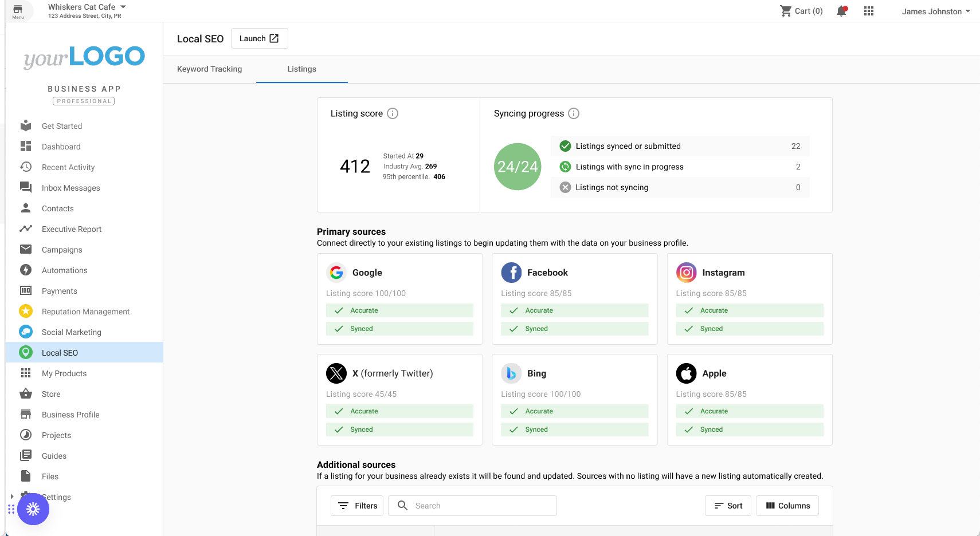Viewport: 980px width, 536px height.
Task: Click the Payments sidebar icon
Action: (x=26, y=290)
